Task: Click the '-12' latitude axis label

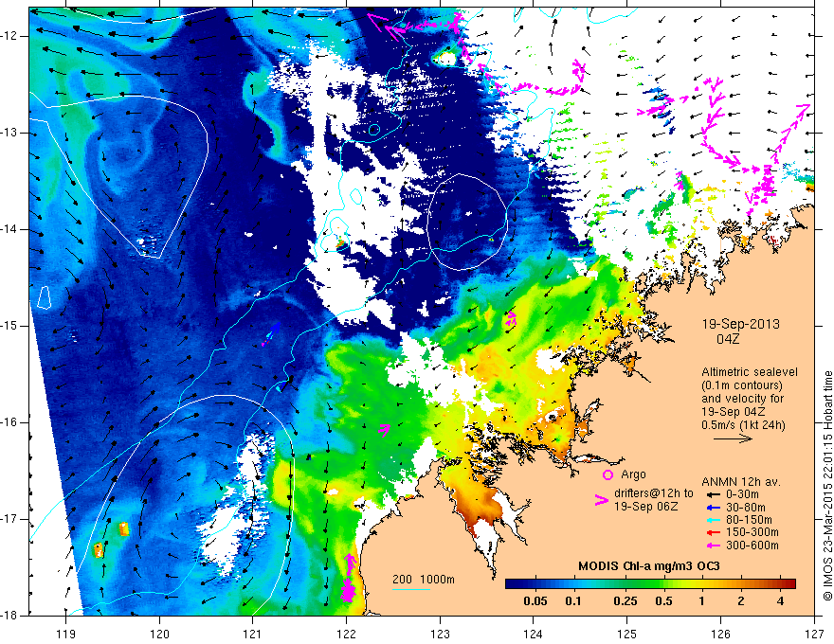Action: pos(10,36)
